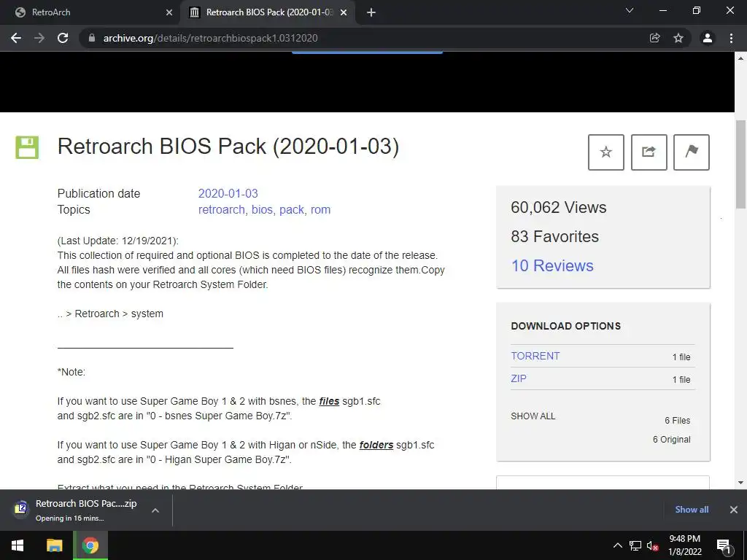This screenshot has height=560, width=747.
Task: Click the muted volume tray icon
Action: [653, 545]
